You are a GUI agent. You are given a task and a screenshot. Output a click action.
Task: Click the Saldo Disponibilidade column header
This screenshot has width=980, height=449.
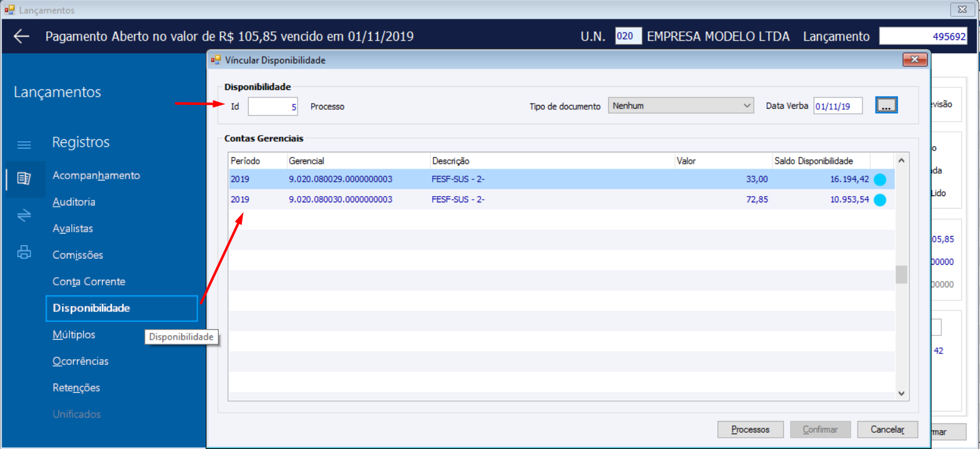pyautogui.click(x=821, y=161)
